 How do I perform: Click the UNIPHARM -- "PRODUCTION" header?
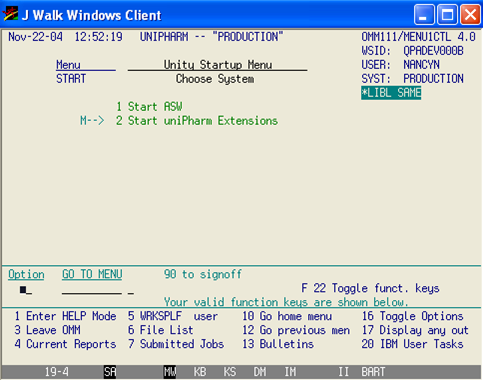(x=211, y=37)
